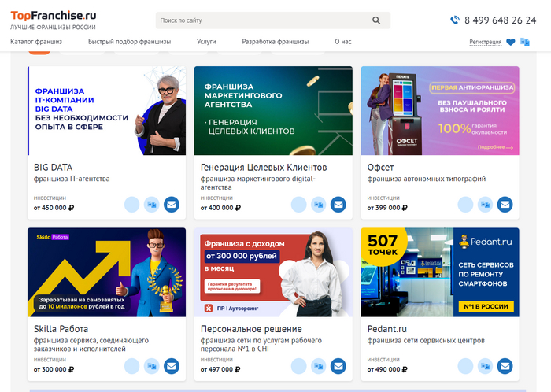Screen dimensions: 551x392
Task: Go to Разработка франшизы section
Action: [275, 42]
